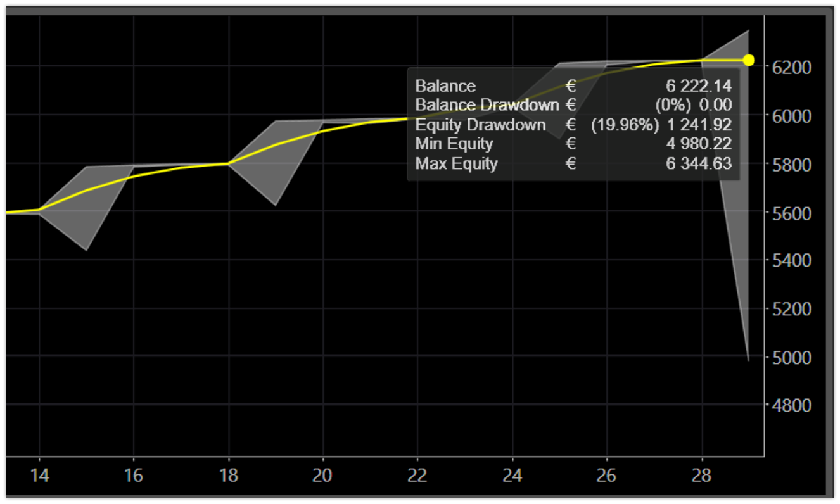Click the Equity Drawdown value 1 241.92
840x504 pixels.
click(699, 125)
